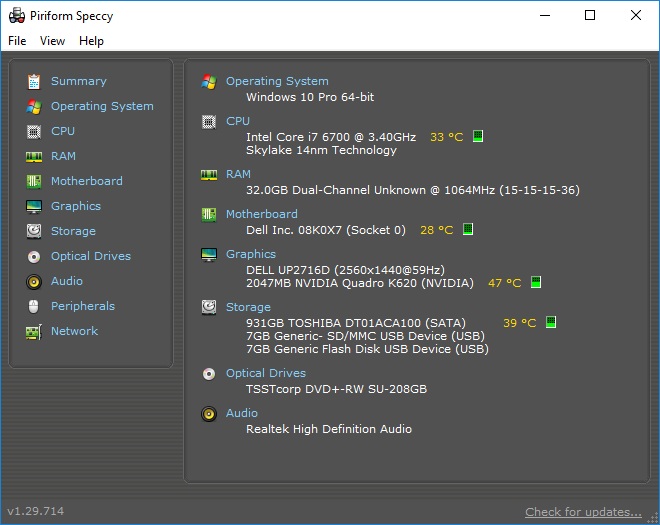Click the temperature gauge beside graphics 47 °C
This screenshot has width=660, height=525.
point(535,282)
